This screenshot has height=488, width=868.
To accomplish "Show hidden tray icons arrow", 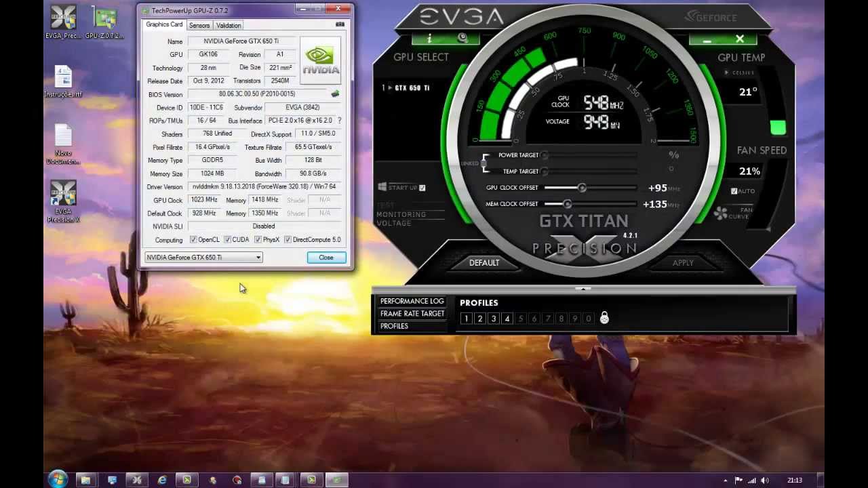I will point(726,481).
